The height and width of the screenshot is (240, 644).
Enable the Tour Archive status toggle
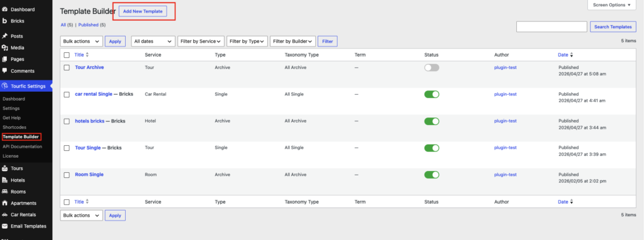click(431, 68)
